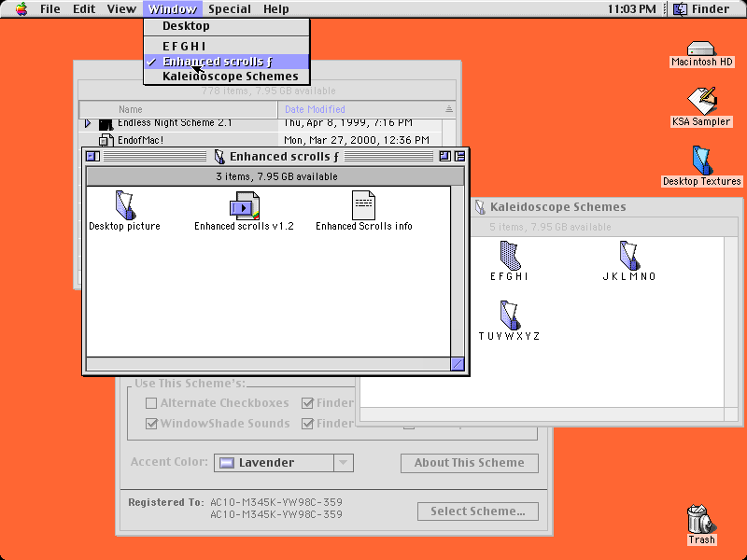Click the Enhanced scrolls title bar folder icon

click(x=219, y=156)
